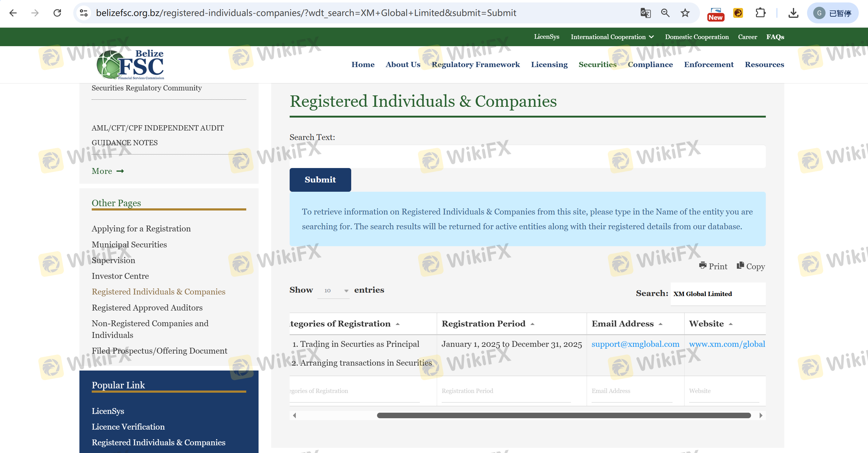Reload the page with refresh icon
This screenshot has height=453, width=868.
click(57, 13)
